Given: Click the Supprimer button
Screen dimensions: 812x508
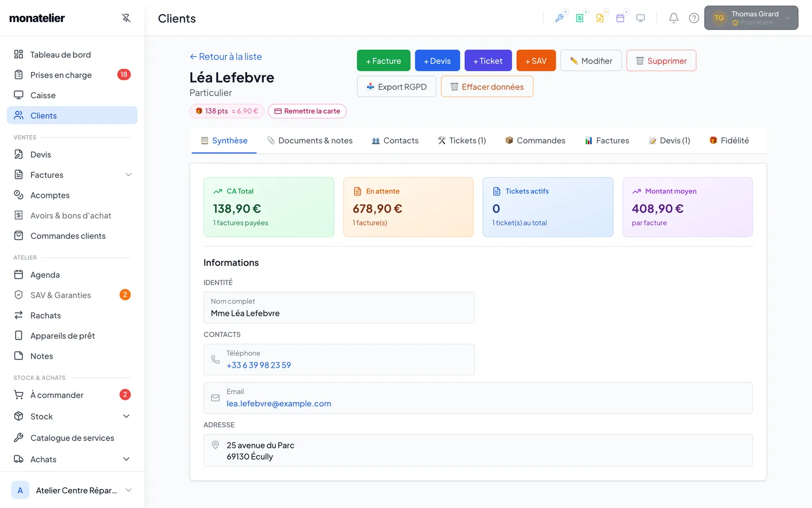Looking at the screenshot, I should [661, 60].
